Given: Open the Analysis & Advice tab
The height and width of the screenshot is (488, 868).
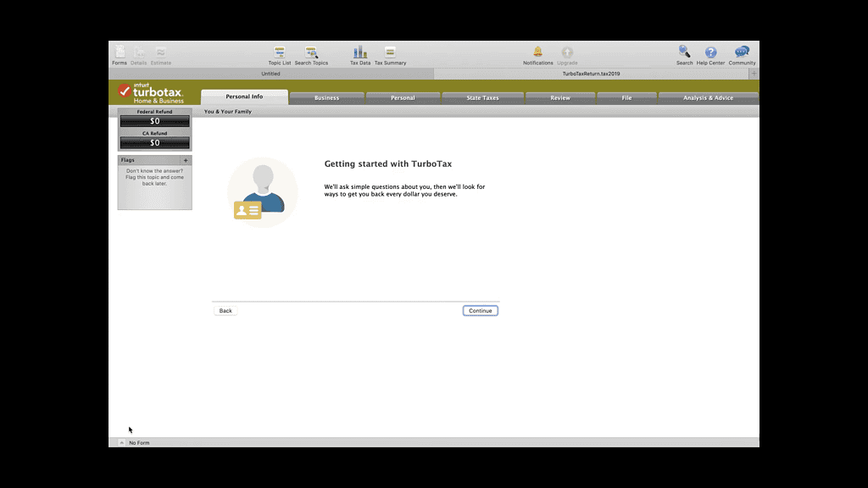Looking at the screenshot, I should point(708,98).
